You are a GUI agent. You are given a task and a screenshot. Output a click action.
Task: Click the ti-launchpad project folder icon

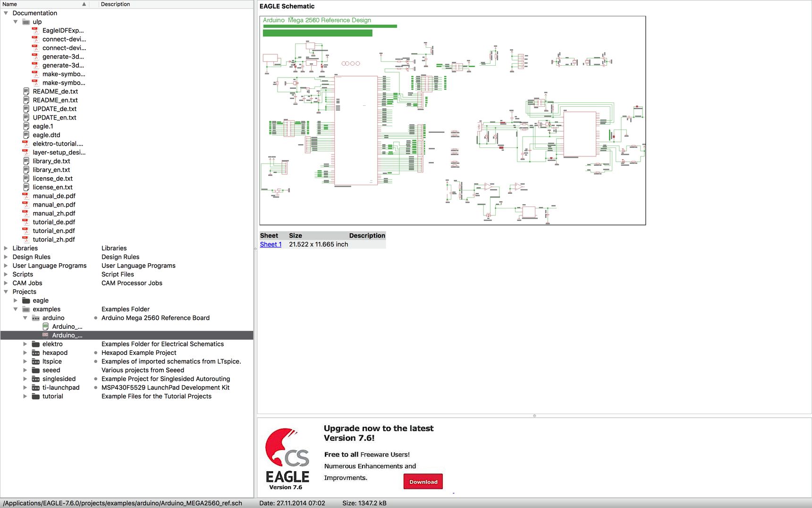(x=36, y=387)
